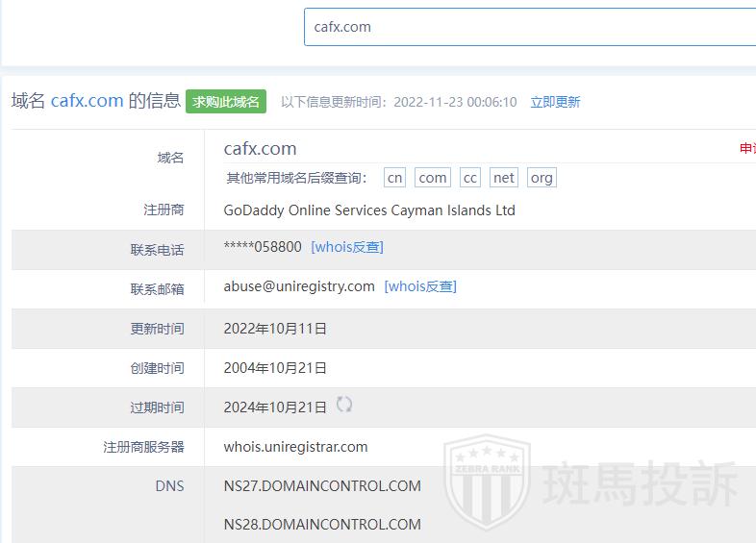
Task: Click the whois.uniregistrar.com registrar server text
Action: coord(295,447)
